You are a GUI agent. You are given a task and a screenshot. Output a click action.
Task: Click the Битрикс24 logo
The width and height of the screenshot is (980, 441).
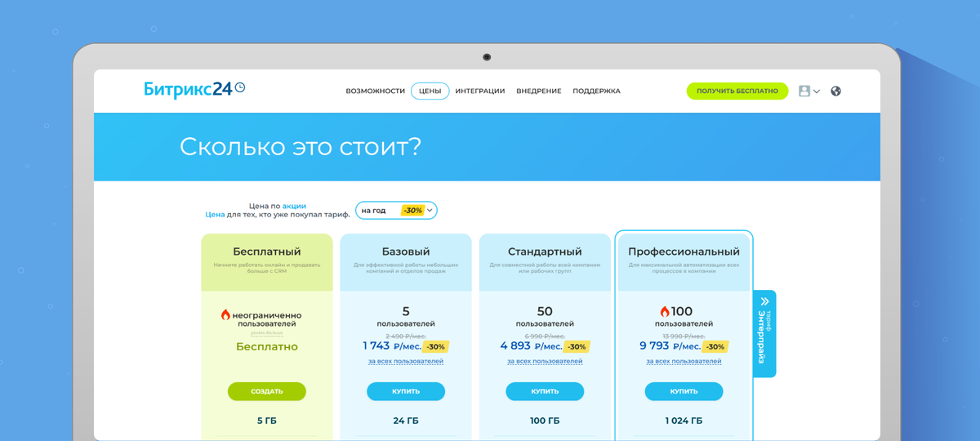194,90
